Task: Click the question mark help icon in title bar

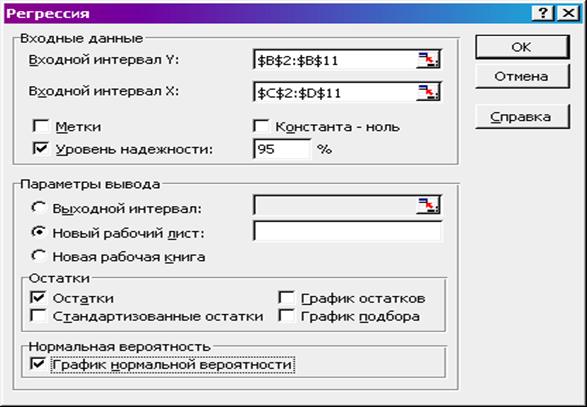Action: click(x=543, y=13)
